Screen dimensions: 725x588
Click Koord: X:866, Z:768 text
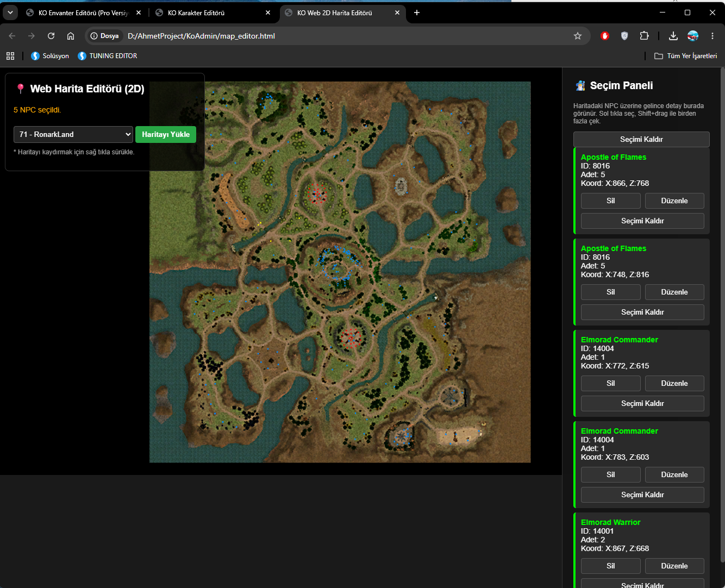615,183
